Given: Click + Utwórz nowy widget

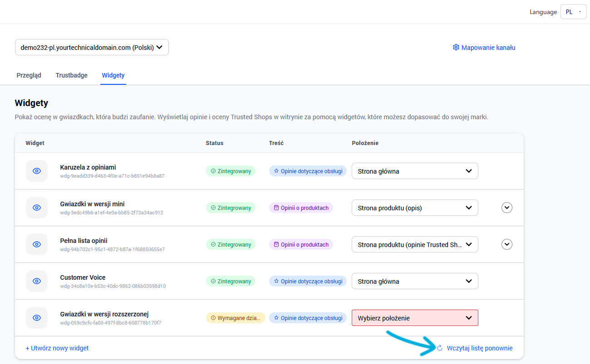Looking at the screenshot, I should tap(57, 348).
